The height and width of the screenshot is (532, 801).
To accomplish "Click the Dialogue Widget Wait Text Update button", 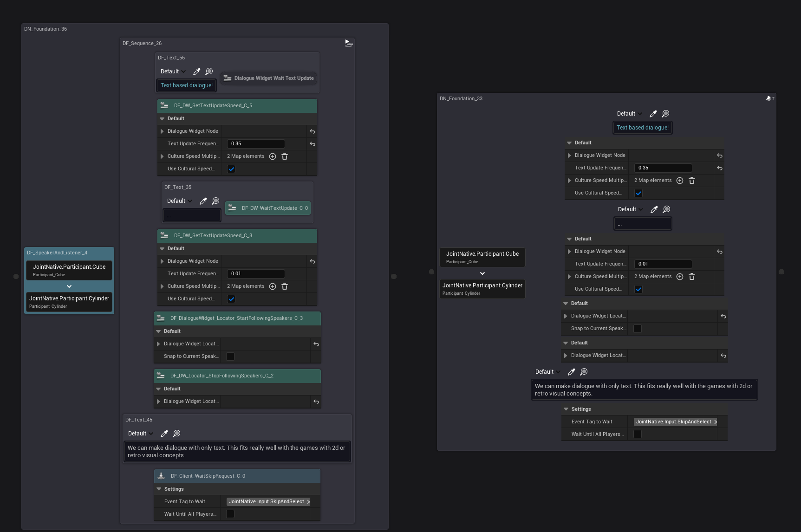I will click(x=269, y=78).
